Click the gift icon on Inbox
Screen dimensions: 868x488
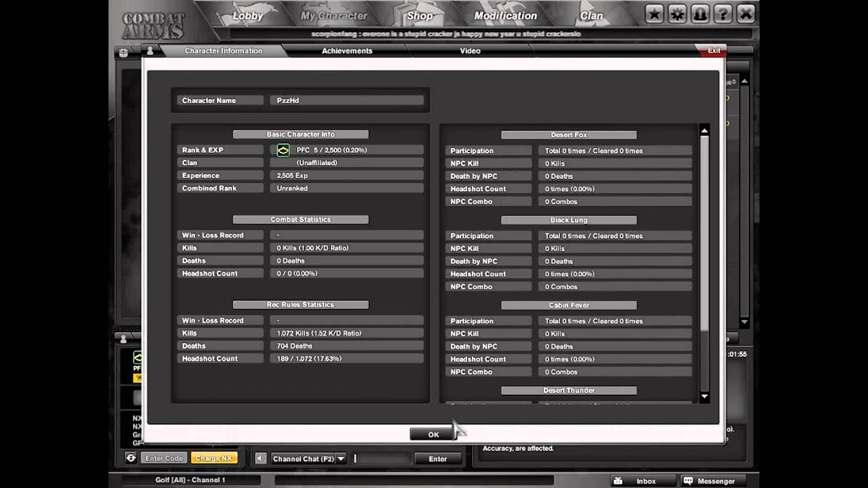pyautogui.click(x=618, y=481)
